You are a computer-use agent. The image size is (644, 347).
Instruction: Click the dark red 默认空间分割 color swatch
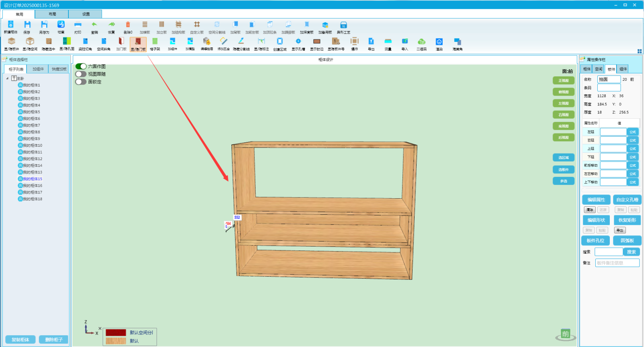point(116,333)
